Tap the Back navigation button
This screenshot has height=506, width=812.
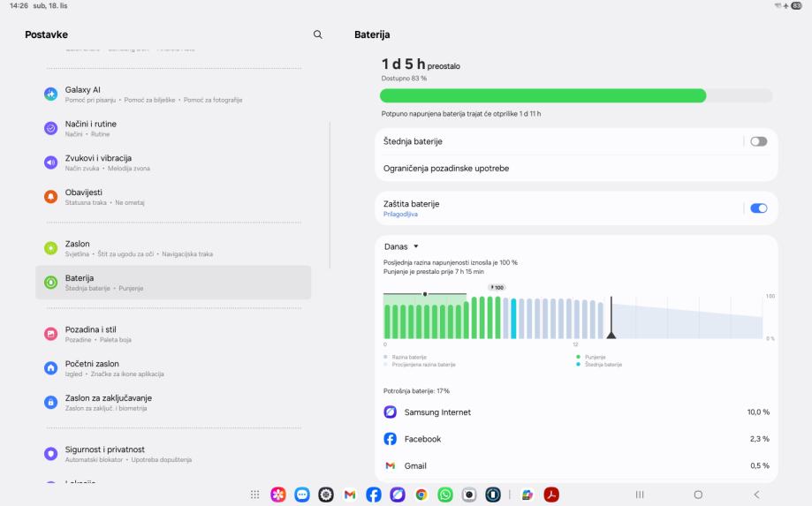pyautogui.click(x=755, y=495)
